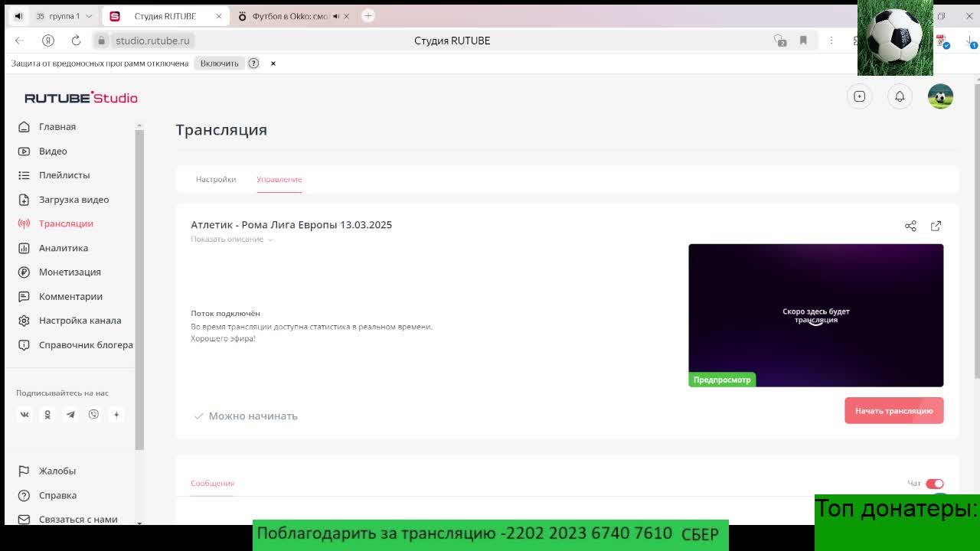Open Настройка канала in the sidebar
Image resolution: width=980 pixels, height=551 pixels.
[80, 321]
